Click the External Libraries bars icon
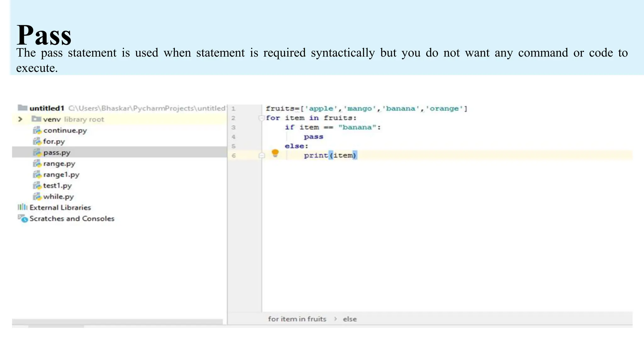This screenshot has height=362, width=644. click(22, 207)
